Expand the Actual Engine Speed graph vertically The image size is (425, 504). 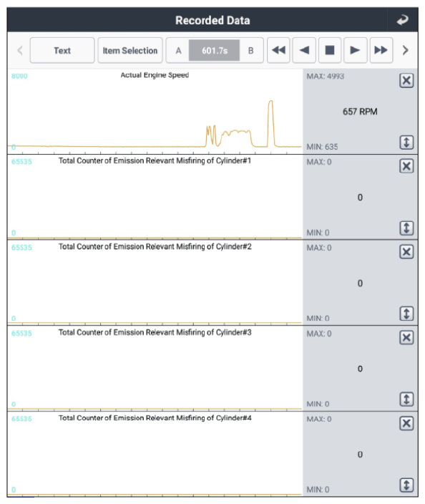[x=406, y=142]
